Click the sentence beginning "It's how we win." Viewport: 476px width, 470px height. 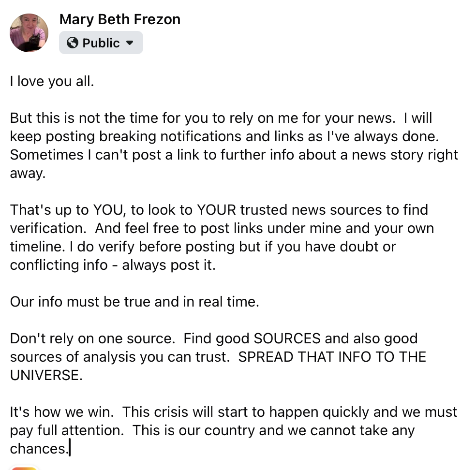point(61,412)
